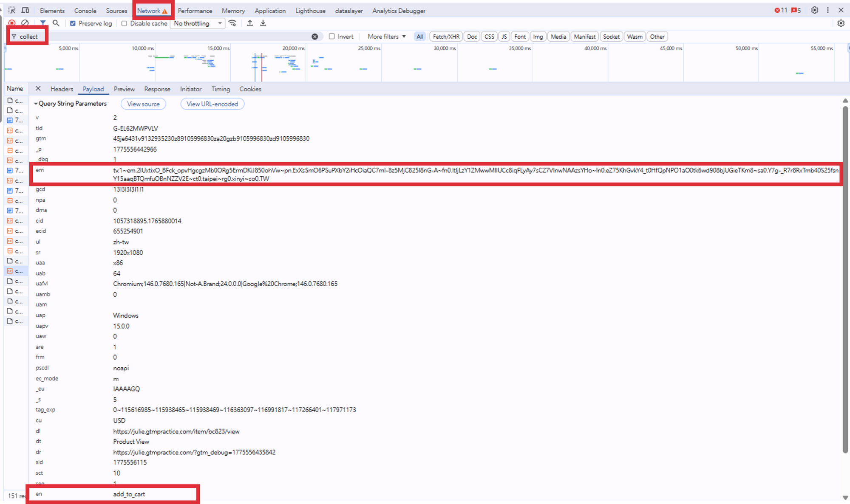850x504 pixels.
Task: Clear the collect filter text
Action: tap(314, 37)
